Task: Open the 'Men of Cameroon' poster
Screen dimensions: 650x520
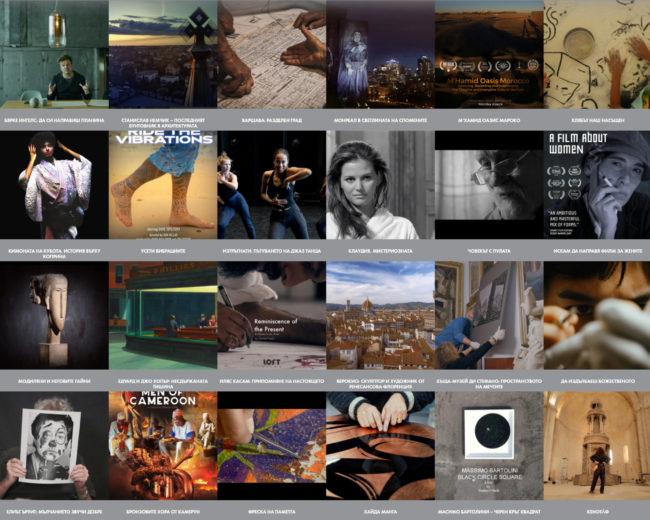Action: pos(162,445)
